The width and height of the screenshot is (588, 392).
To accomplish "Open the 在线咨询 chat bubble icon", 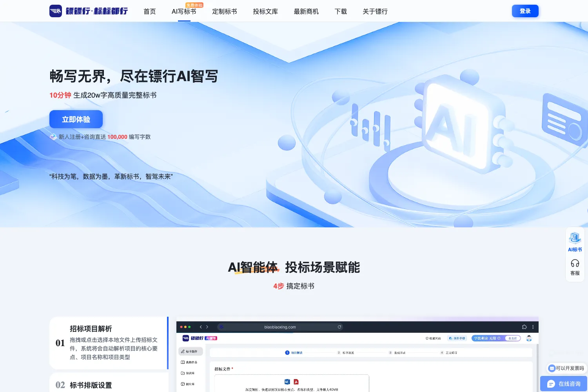I will pos(551,384).
